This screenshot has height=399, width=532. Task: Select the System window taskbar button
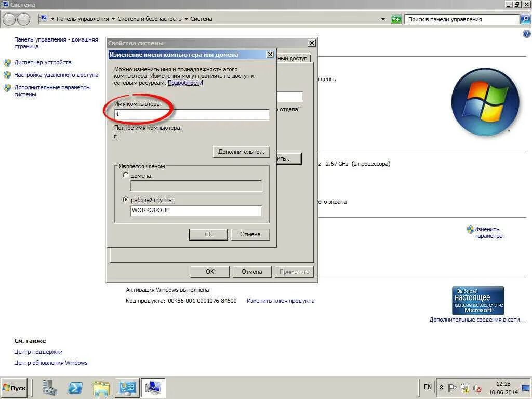(153, 388)
